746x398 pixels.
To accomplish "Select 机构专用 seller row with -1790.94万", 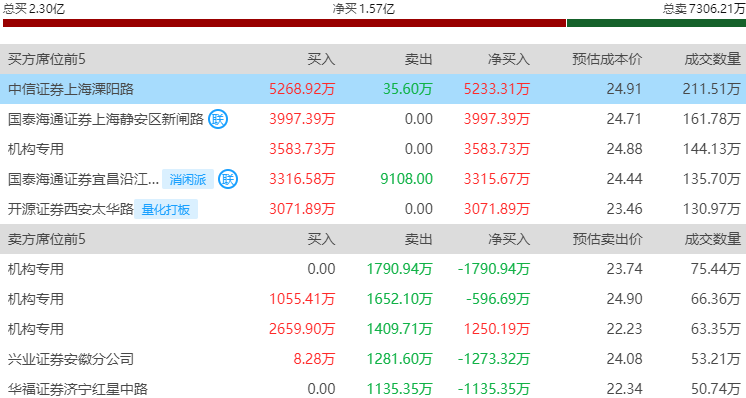I will (373, 269).
